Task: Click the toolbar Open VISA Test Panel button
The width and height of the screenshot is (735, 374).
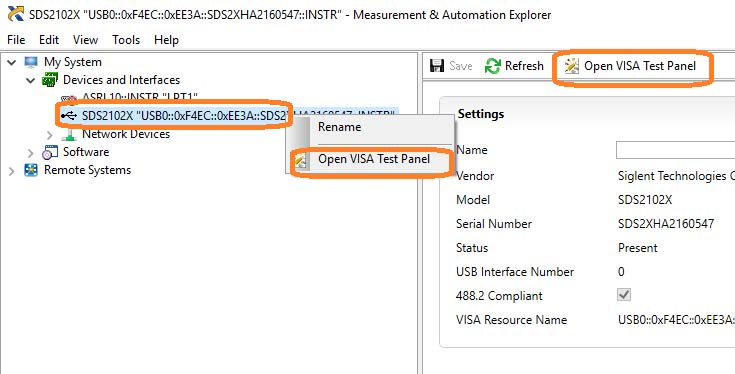Action: pyautogui.click(x=630, y=66)
